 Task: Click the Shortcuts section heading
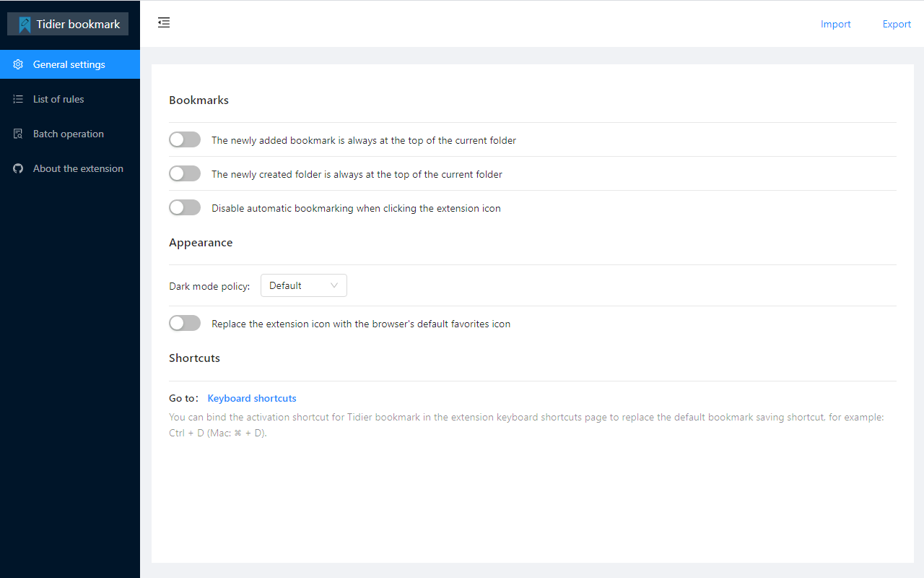(194, 358)
